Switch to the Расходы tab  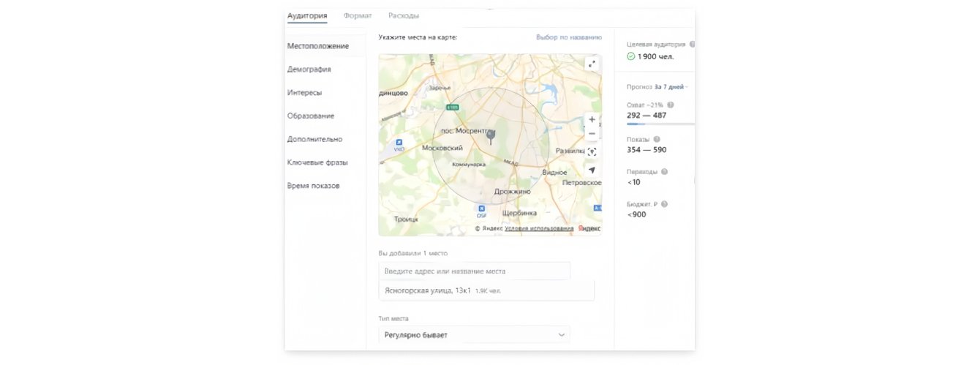(404, 15)
